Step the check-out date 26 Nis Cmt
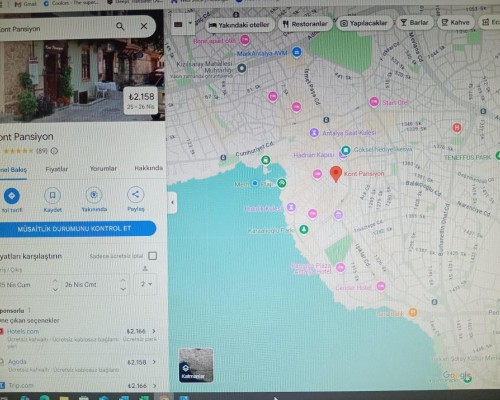Image resolution: width=500 pixels, height=400 pixels. tap(123, 285)
